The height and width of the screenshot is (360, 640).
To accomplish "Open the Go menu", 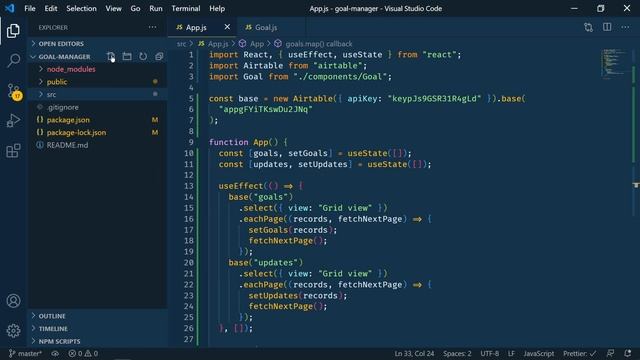I will [136, 8].
